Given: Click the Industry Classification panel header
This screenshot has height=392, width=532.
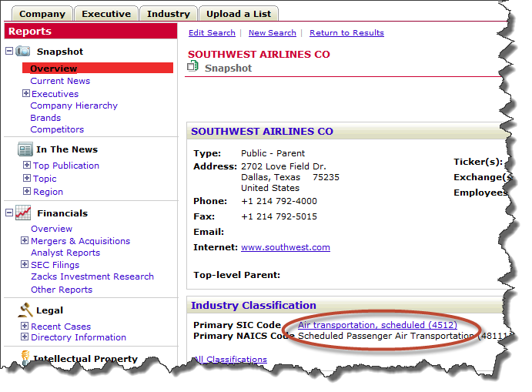Looking at the screenshot, I should 344,305.
